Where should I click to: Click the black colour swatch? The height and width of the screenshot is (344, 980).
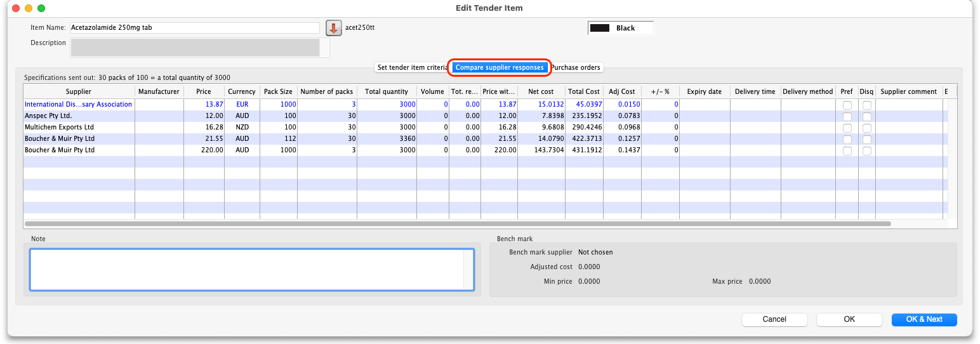(600, 28)
